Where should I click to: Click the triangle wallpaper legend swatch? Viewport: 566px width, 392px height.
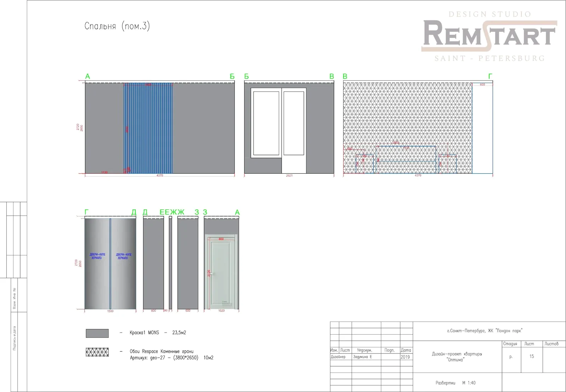click(97, 352)
